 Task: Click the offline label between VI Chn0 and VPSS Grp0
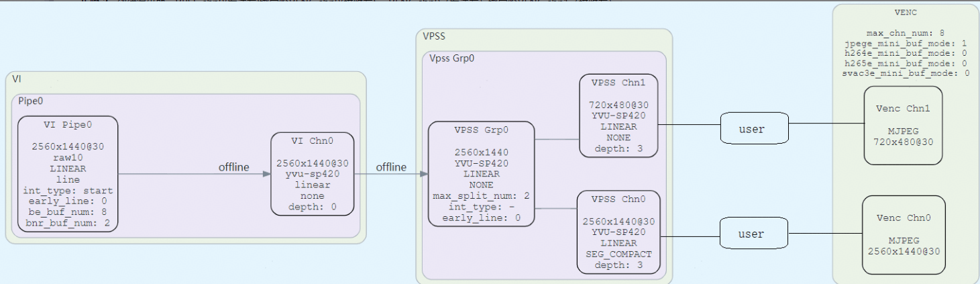(392, 167)
